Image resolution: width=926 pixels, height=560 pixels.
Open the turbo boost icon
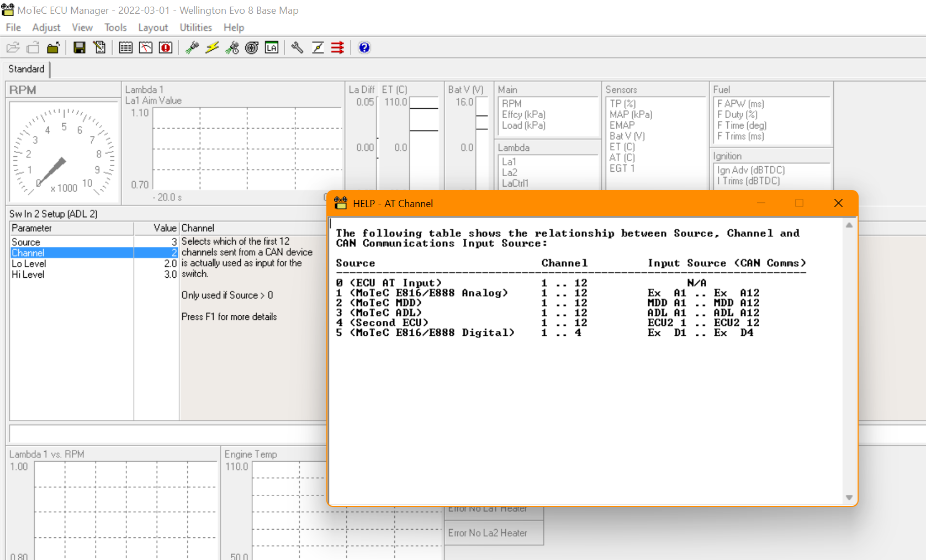point(252,47)
